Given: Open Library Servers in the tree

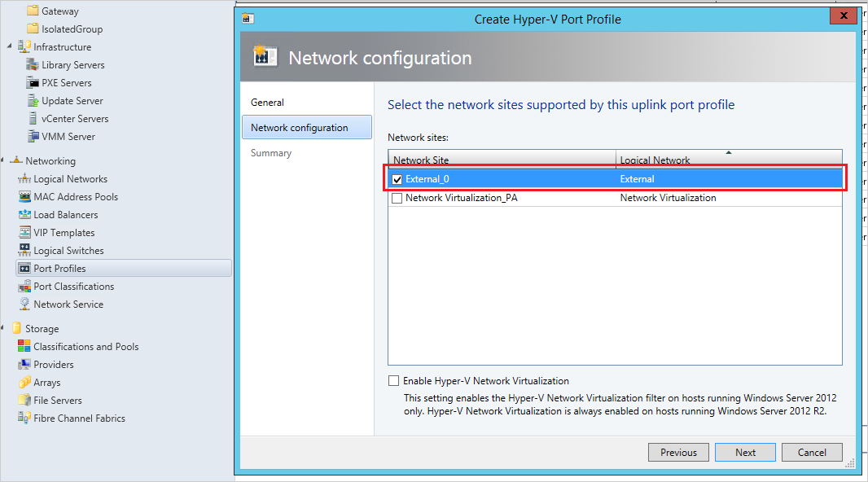Looking at the screenshot, I should point(73,65).
